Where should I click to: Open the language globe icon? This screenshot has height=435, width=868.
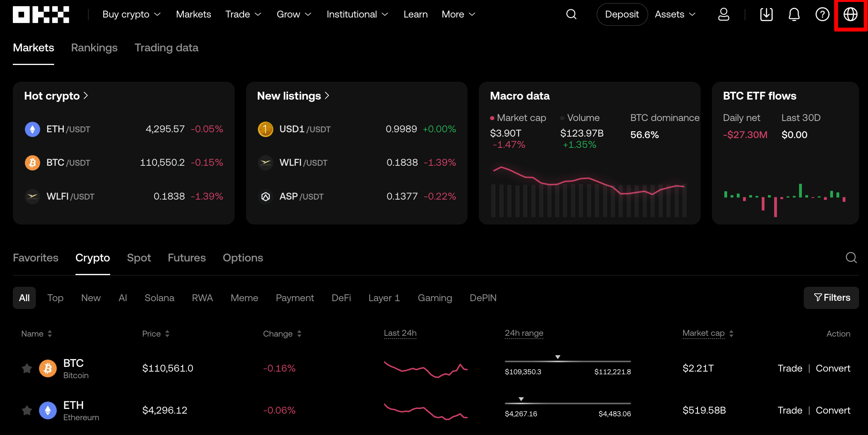point(850,14)
